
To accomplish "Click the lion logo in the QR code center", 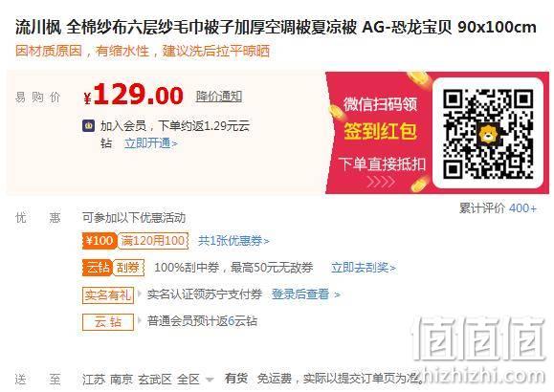I will 488,134.
